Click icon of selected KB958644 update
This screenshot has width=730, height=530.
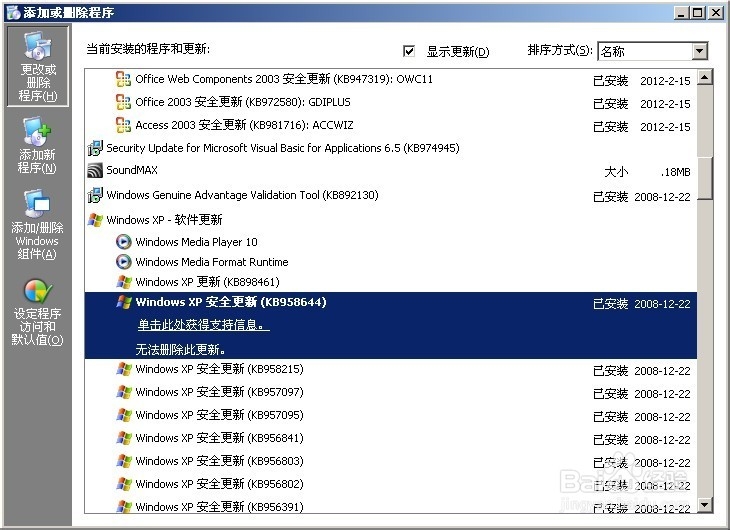click(x=123, y=302)
